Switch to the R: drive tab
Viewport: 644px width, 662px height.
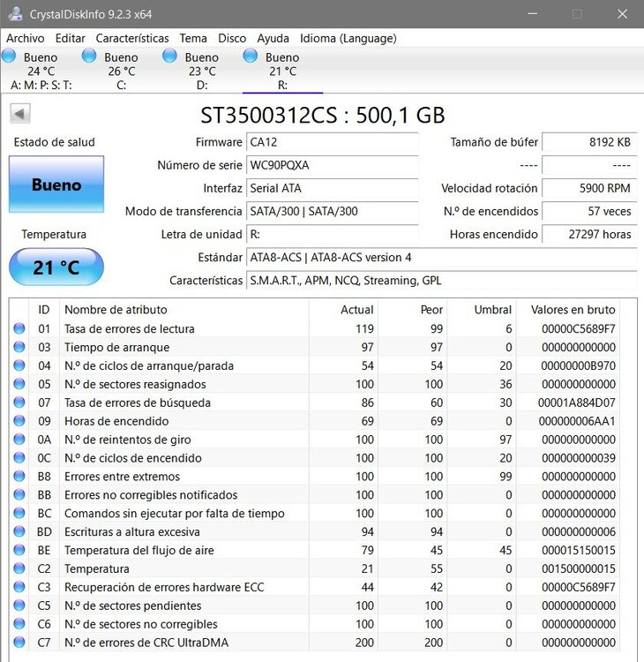pos(283,71)
